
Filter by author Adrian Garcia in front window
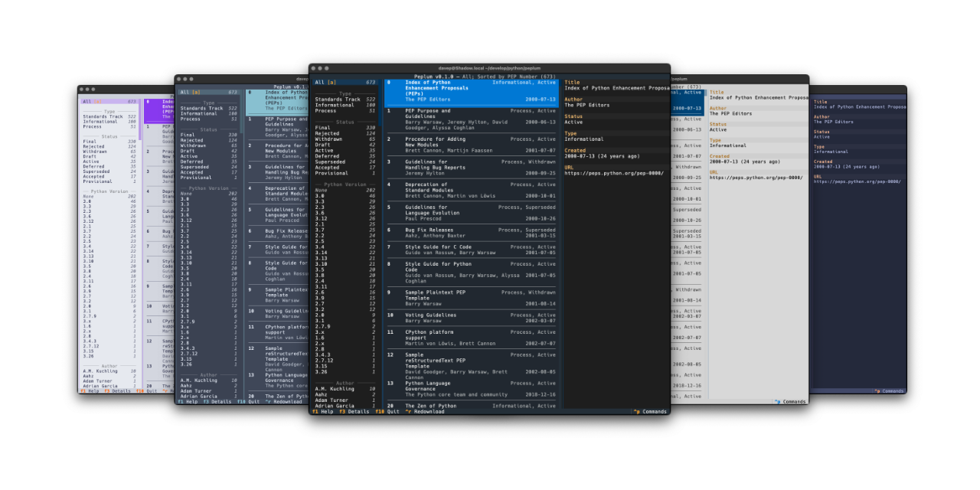pos(345,406)
